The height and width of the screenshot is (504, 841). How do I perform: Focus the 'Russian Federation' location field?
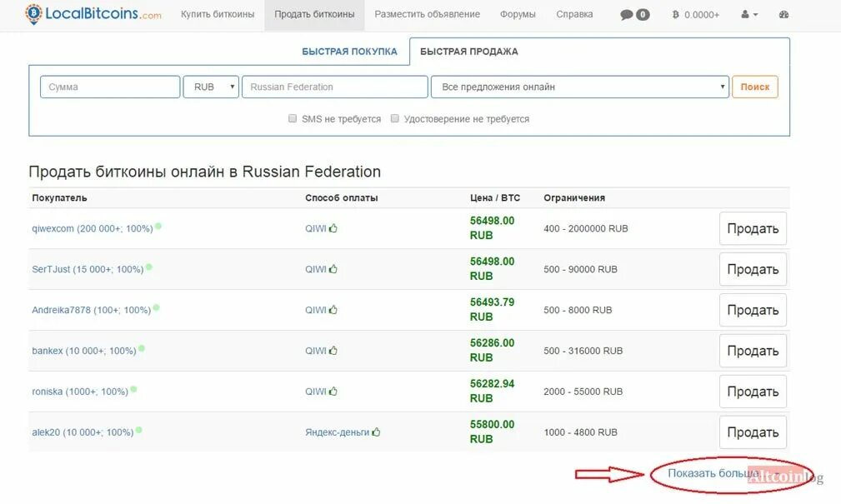tap(335, 87)
